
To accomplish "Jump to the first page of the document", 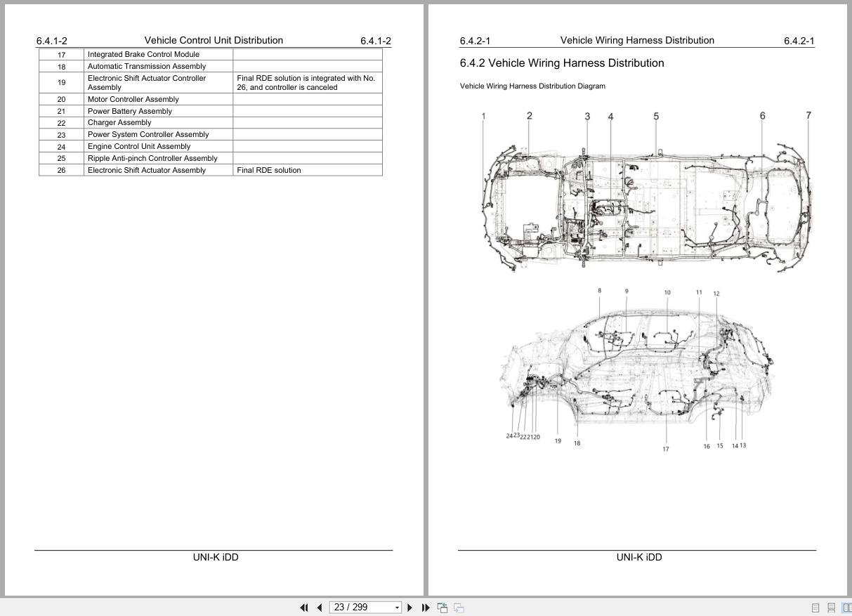I will 303,607.
